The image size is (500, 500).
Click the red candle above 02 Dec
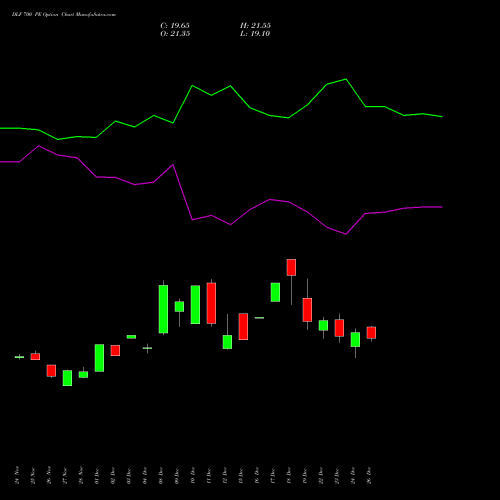(x=115, y=351)
